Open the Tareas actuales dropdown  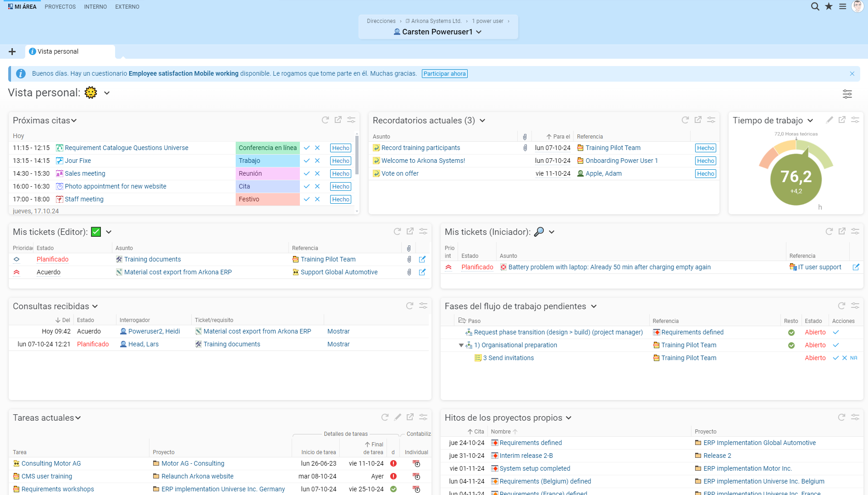point(78,418)
